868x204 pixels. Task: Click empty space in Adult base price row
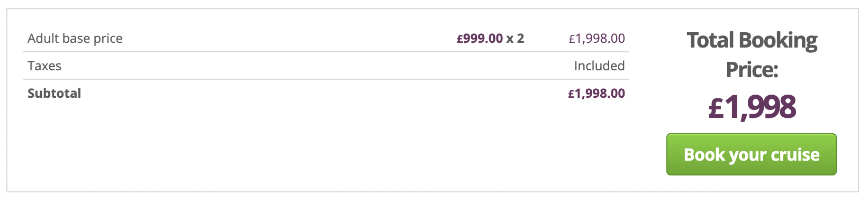coord(291,39)
